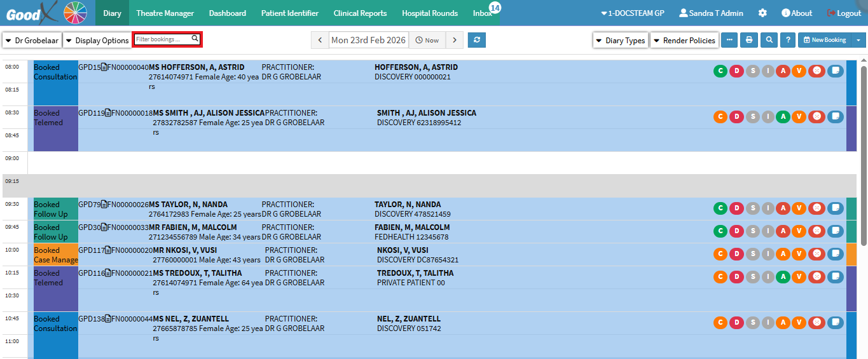Select the grey 09:15 time slot
Viewport: 868px width, 359px height.
443,186
